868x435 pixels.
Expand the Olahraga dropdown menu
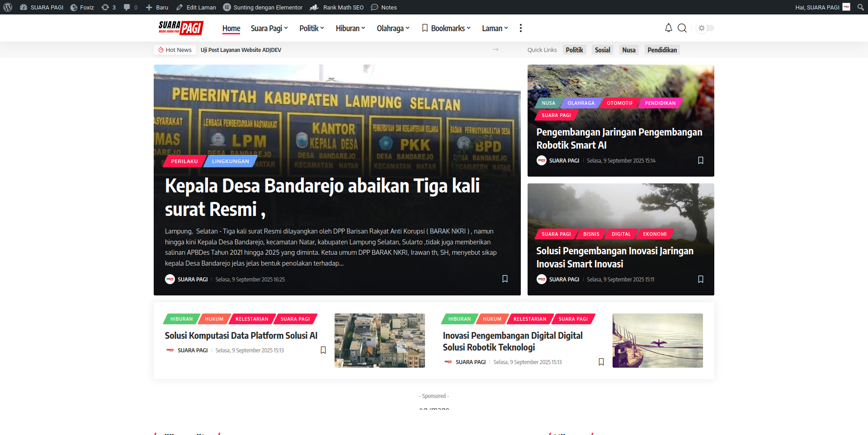point(393,28)
